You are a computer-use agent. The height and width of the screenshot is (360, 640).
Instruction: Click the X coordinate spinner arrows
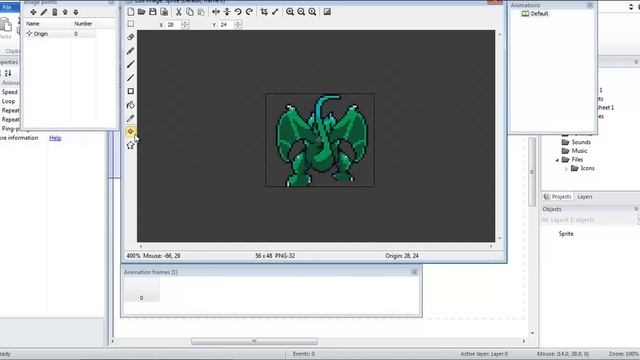[x=185, y=25]
